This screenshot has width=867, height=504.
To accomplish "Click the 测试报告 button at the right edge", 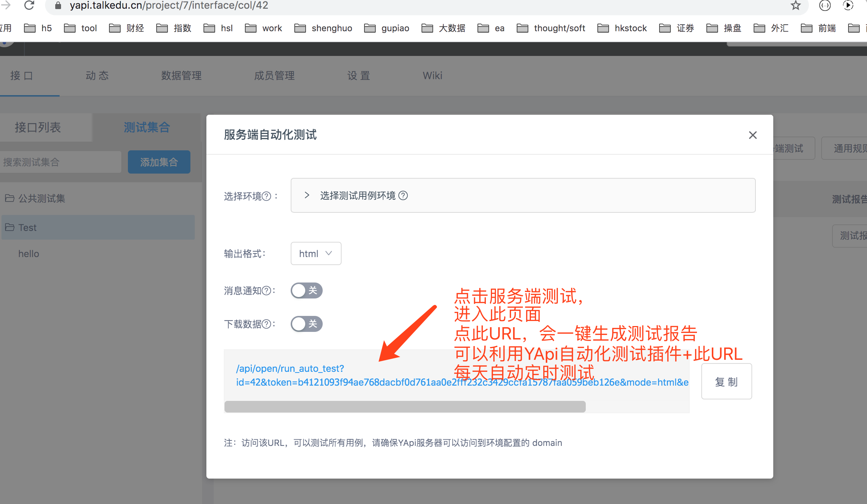I will [850, 235].
